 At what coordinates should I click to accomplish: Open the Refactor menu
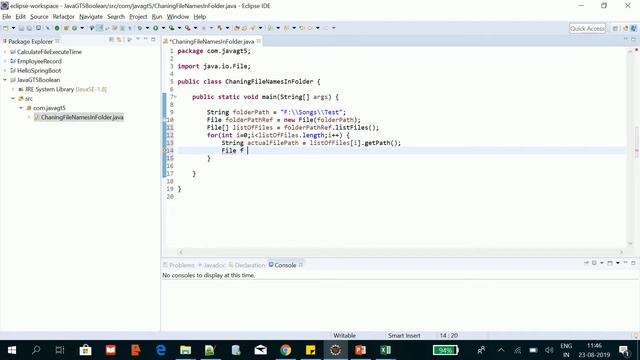pyautogui.click(x=64, y=17)
